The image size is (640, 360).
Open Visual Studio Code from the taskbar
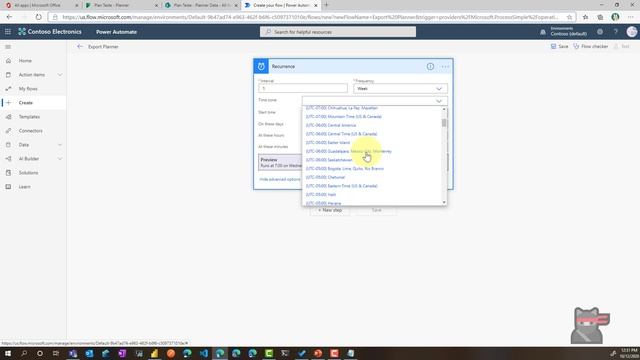[x=204, y=353]
